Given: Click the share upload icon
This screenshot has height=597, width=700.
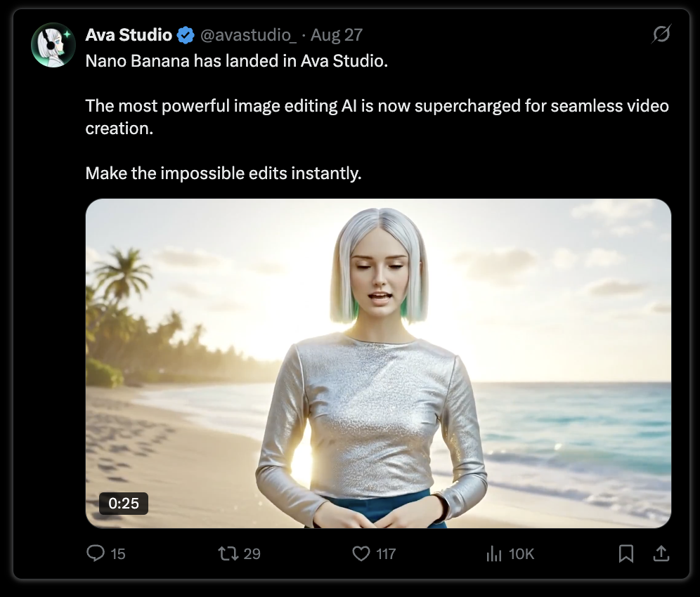Looking at the screenshot, I should click(x=661, y=553).
